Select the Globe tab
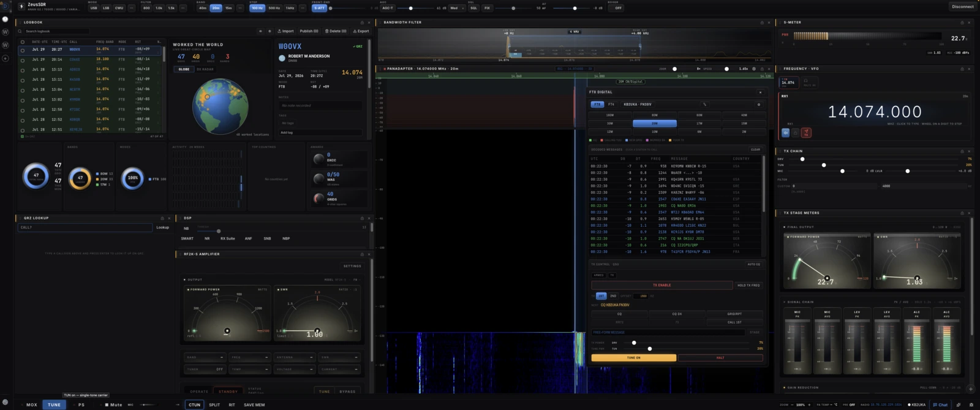The width and height of the screenshot is (980, 410). tap(184, 69)
